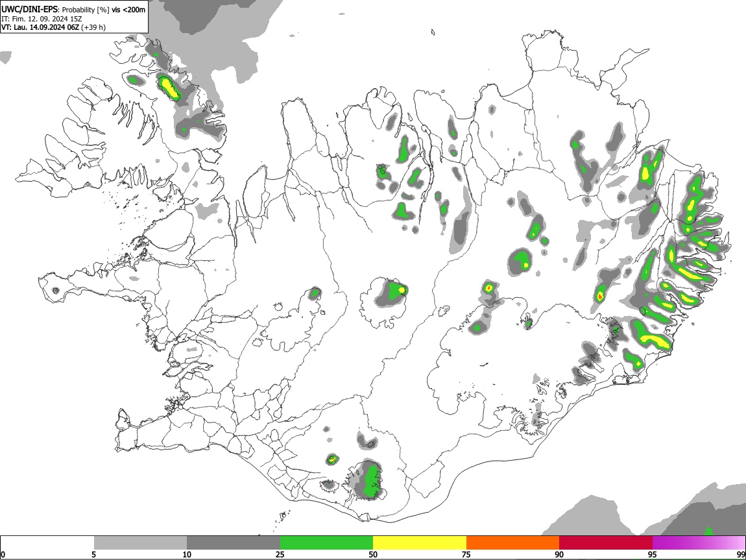Click the orange 75–90% legend swatch

513,542
